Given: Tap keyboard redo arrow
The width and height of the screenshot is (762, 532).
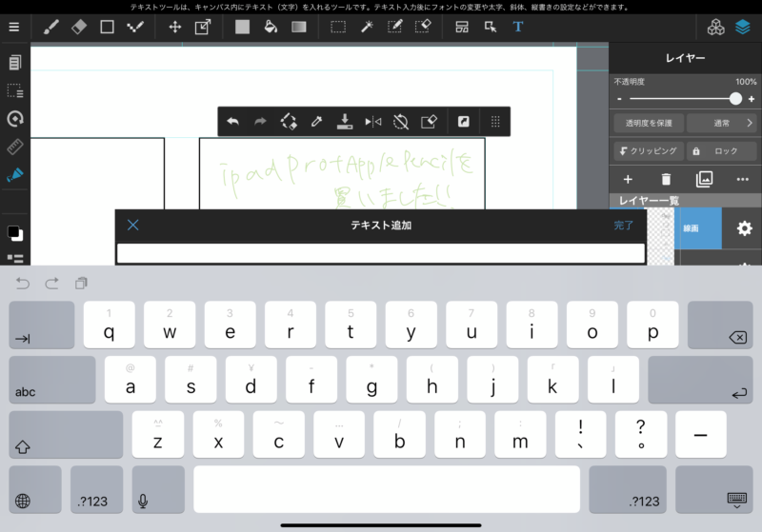Looking at the screenshot, I should 52,283.
